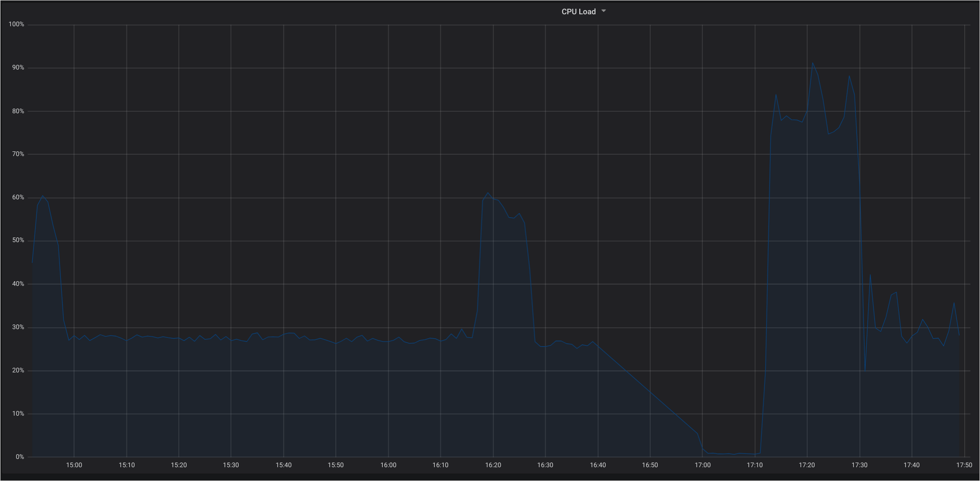Click the 60% y-axis label
The width and height of the screenshot is (980, 481).
pos(18,197)
